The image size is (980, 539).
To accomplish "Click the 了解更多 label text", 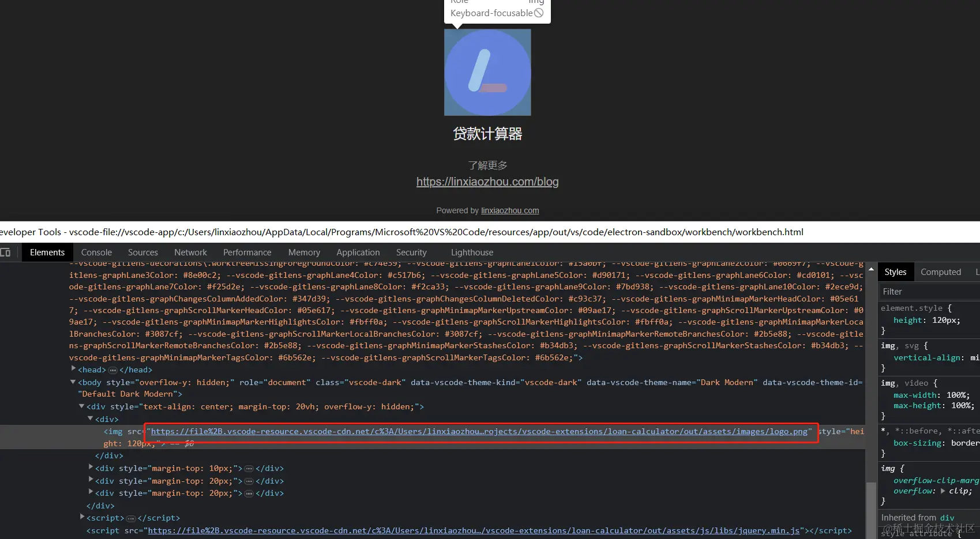I will (487, 165).
